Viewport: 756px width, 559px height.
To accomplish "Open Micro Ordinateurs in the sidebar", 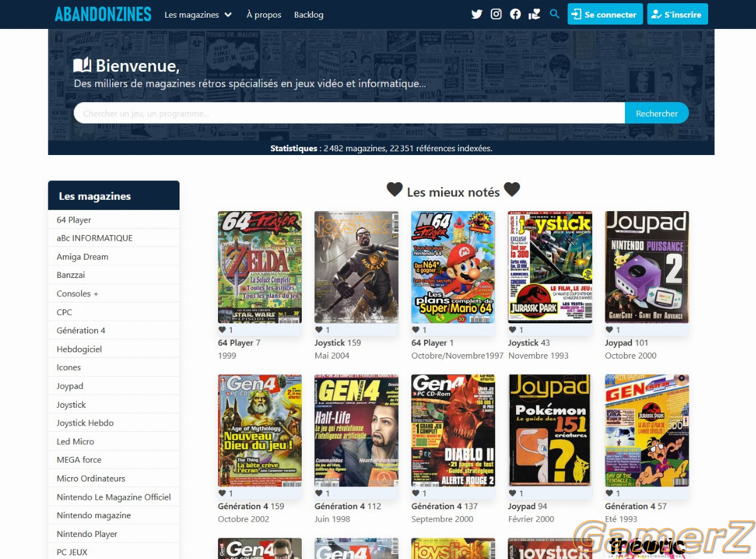I will click(x=113, y=478).
